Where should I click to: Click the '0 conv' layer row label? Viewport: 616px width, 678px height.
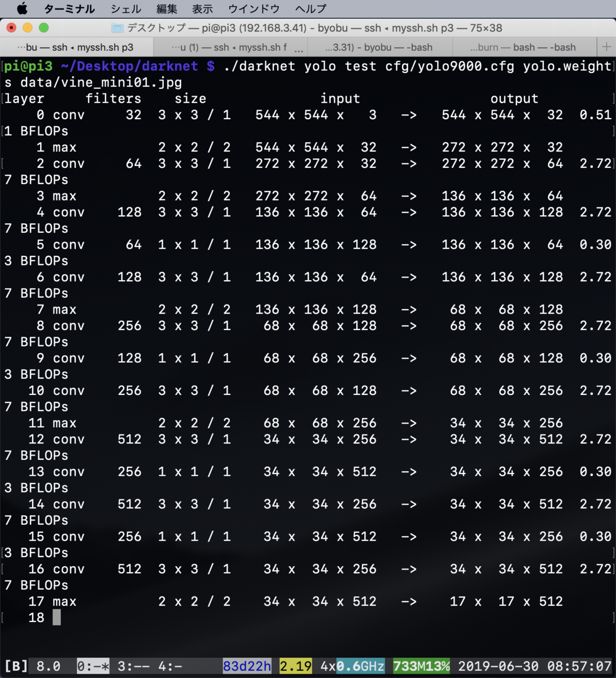point(60,115)
